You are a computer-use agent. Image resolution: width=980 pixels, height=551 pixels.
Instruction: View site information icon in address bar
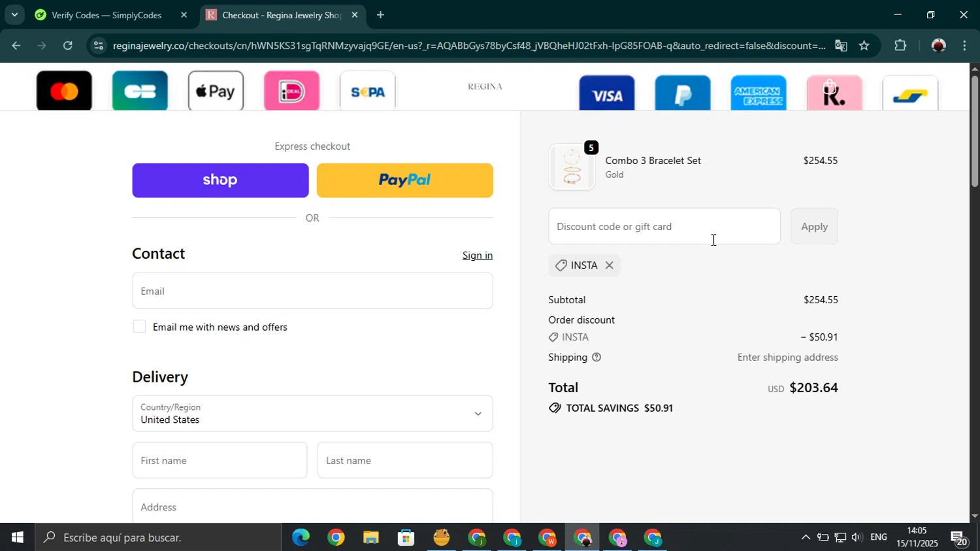pyautogui.click(x=98, y=46)
